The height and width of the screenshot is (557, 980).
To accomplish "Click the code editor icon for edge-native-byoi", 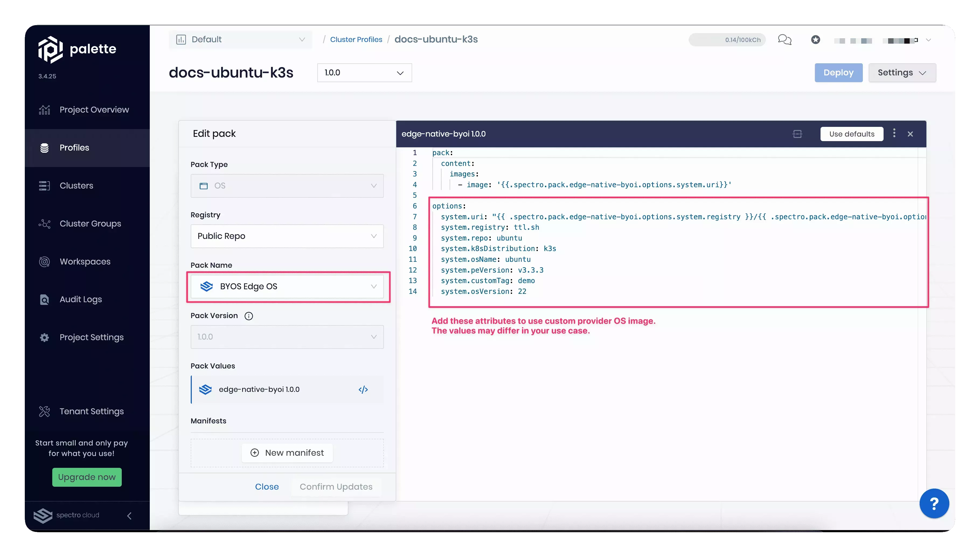I will click(x=363, y=389).
